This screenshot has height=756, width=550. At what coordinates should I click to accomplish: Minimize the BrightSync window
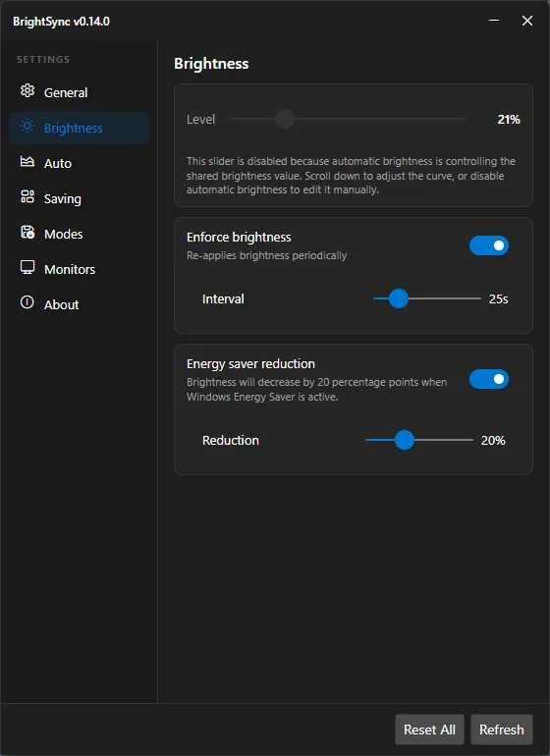(x=494, y=21)
